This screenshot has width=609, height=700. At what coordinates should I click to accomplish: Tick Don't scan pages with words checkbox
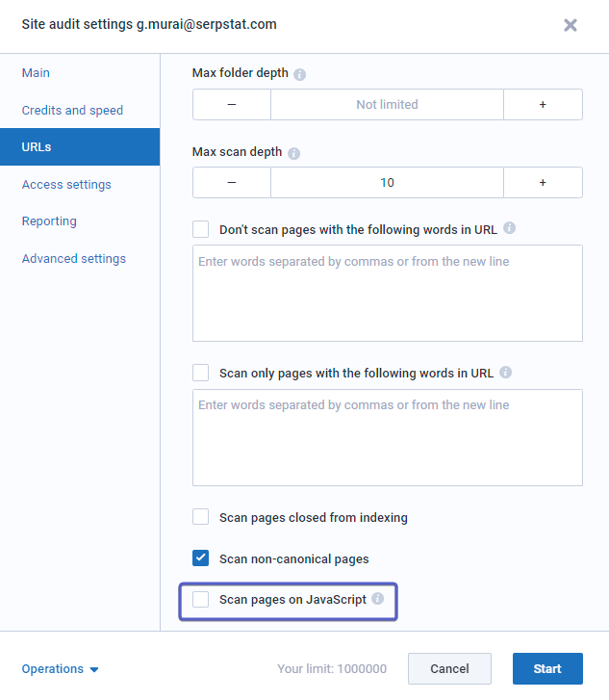(x=201, y=229)
